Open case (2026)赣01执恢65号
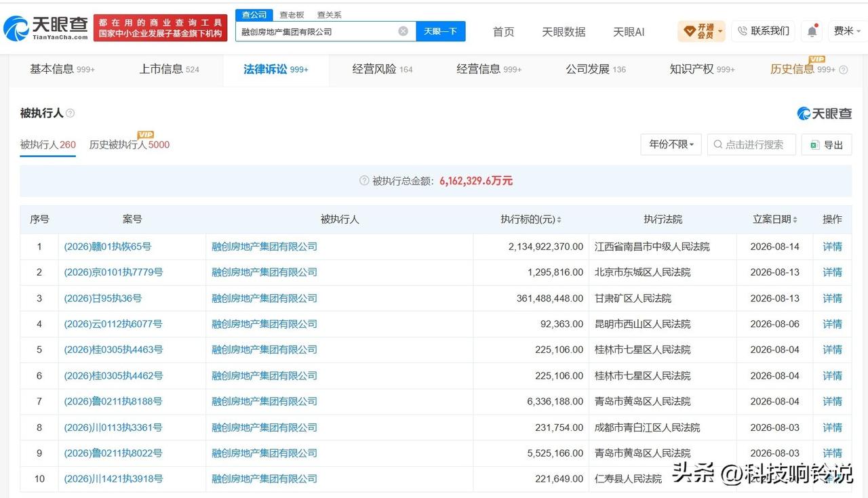 [x=108, y=247]
